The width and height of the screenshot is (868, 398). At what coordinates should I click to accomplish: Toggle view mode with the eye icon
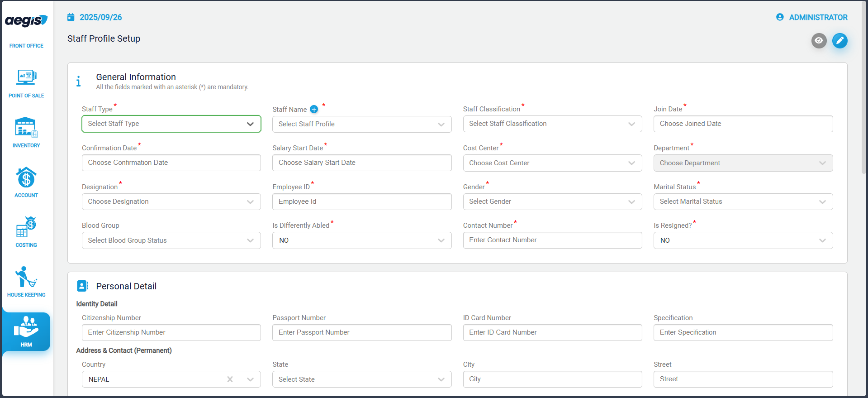coord(819,41)
